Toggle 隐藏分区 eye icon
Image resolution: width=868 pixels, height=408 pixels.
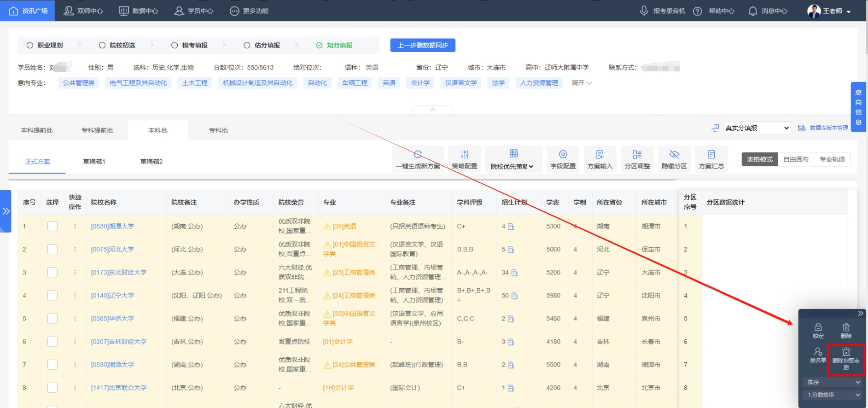tap(674, 154)
